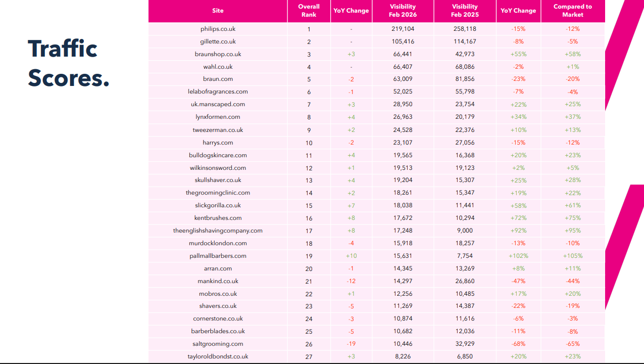Click the Visibility Feb 2026 header
This screenshot has width=644, height=364.
[x=403, y=11]
